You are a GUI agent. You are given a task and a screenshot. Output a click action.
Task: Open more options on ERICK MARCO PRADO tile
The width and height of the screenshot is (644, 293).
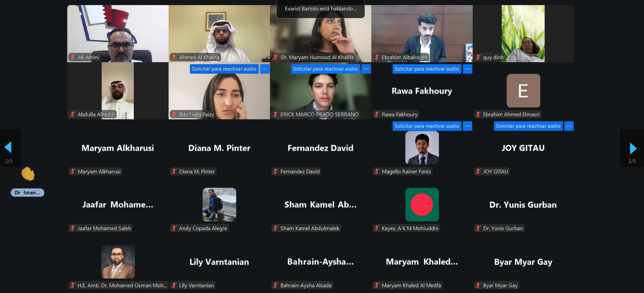point(366,69)
